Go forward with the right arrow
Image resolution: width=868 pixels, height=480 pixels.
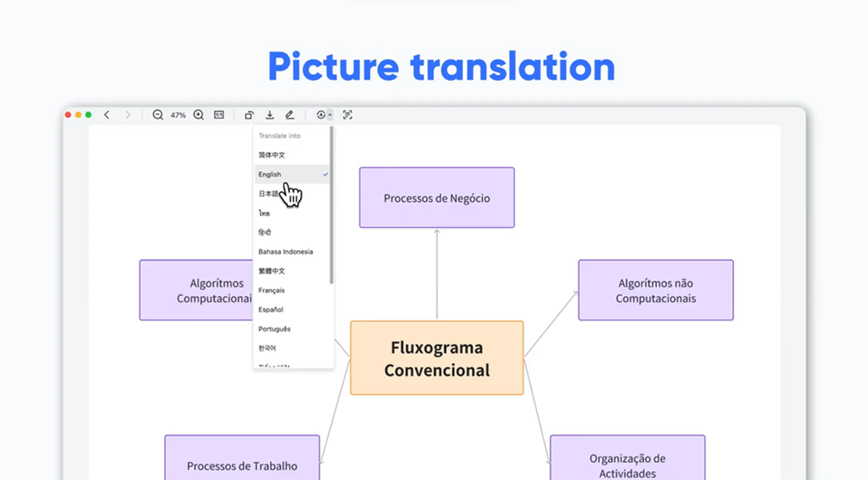click(x=128, y=115)
